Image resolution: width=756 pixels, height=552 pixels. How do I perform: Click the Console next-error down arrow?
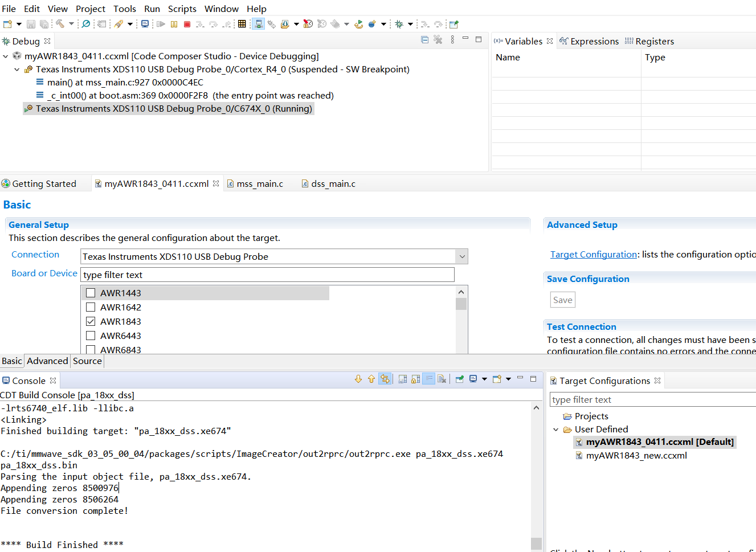(x=358, y=379)
